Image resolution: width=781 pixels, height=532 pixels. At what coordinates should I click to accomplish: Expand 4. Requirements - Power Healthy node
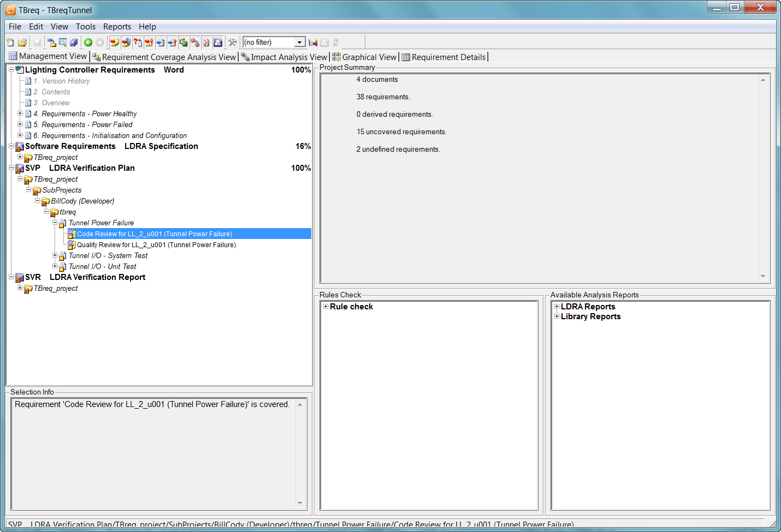(x=20, y=113)
